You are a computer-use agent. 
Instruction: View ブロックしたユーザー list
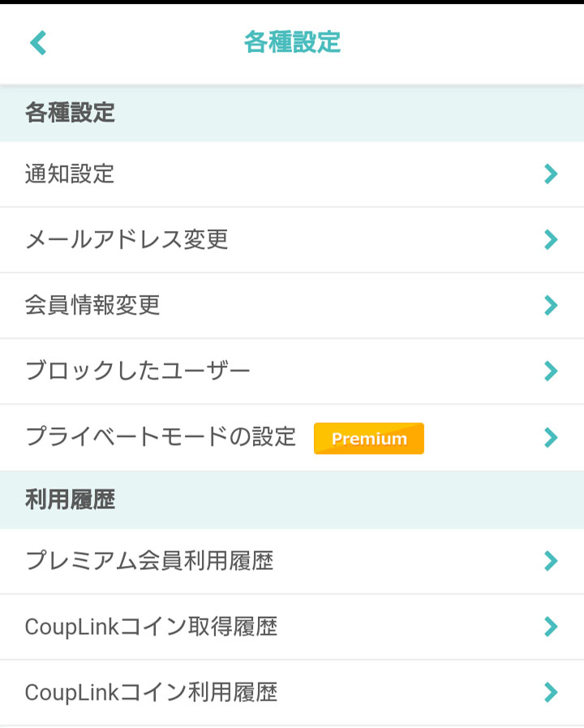click(292, 371)
